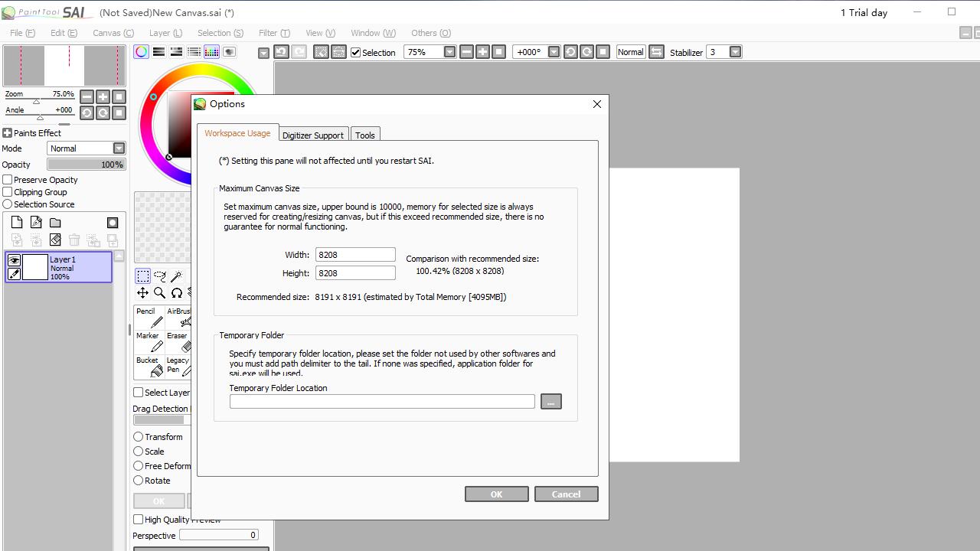Viewport: 980px width, 551px height.
Task: Activate the Magic Wand selection tool
Action: (177, 276)
